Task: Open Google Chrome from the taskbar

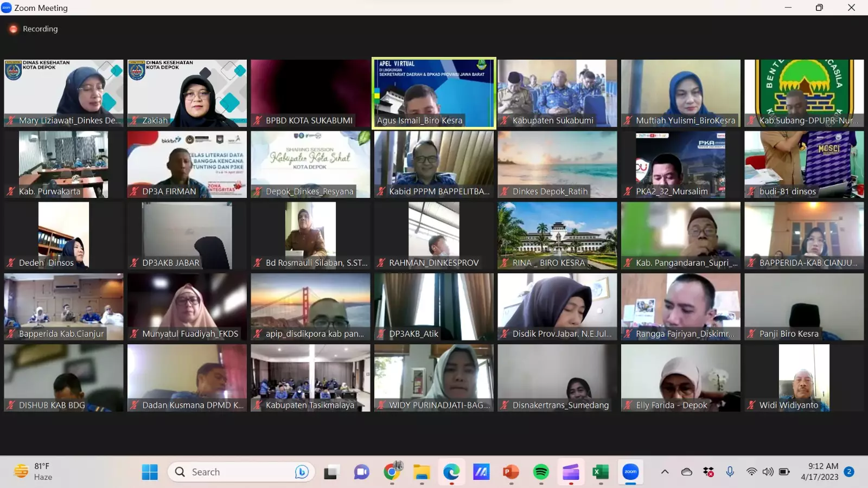Action: click(392, 472)
